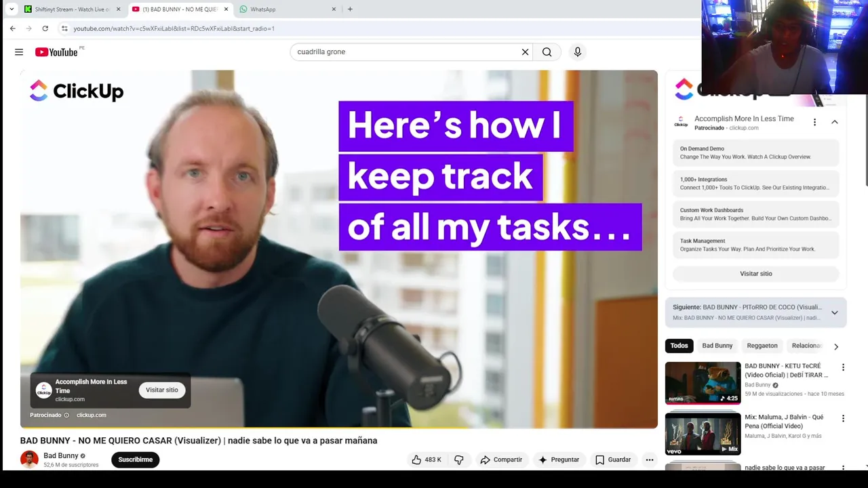Image resolution: width=868 pixels, height=488 pixels.
Task: Open more actions three-dot menu under video
Action: coord(650,460)
